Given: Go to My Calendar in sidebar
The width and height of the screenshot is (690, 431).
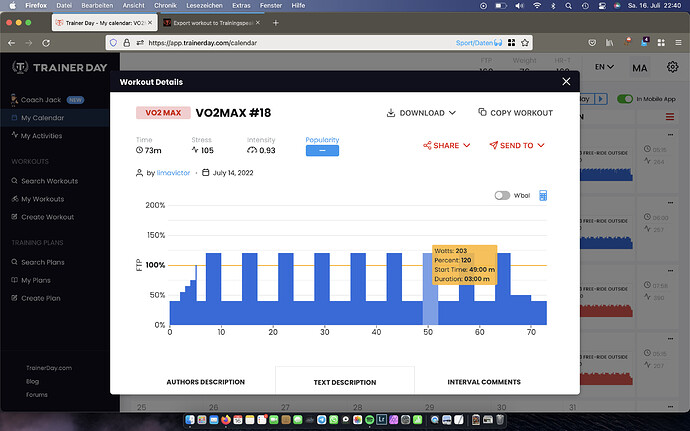Looking at the screenshot, I should click(43, 118).
